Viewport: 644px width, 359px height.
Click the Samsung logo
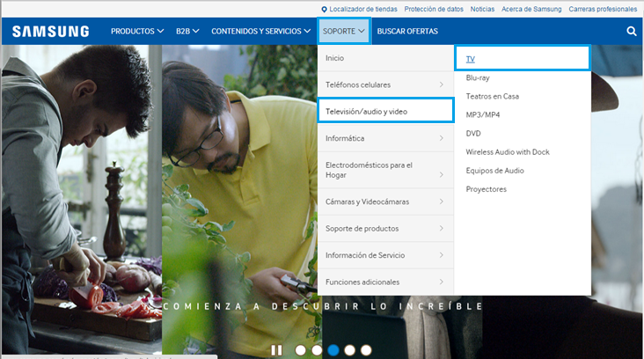(50, 31)
